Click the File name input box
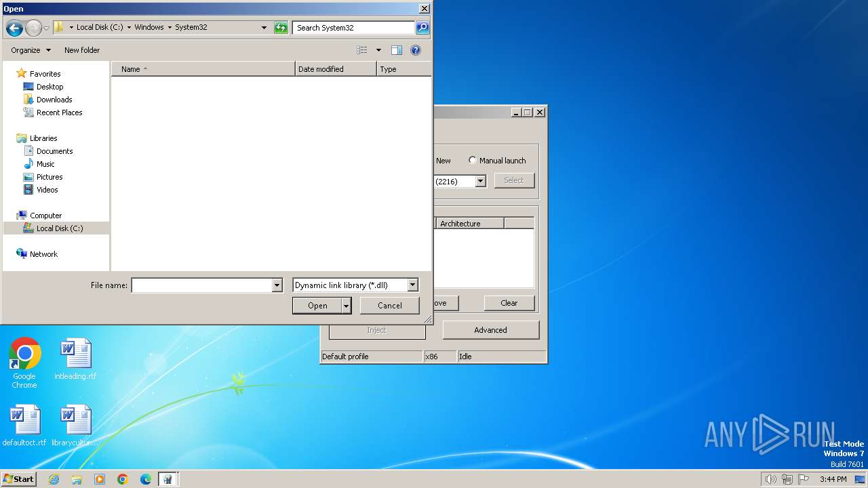The image size is (868, 488). pos(201,285)
